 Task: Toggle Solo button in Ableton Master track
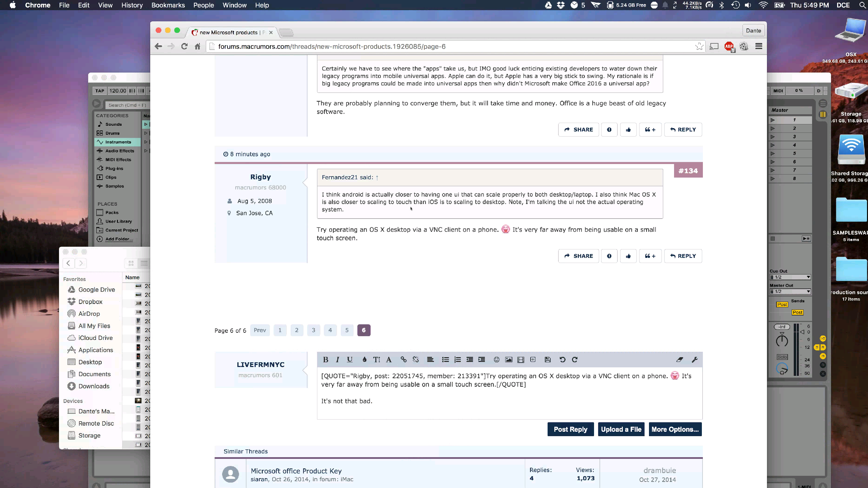[x=782, y=357]
